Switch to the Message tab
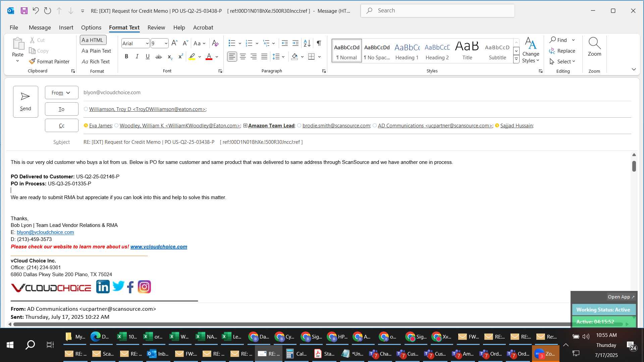Viewport: 644px width, 362px height. tap(40, 27)
